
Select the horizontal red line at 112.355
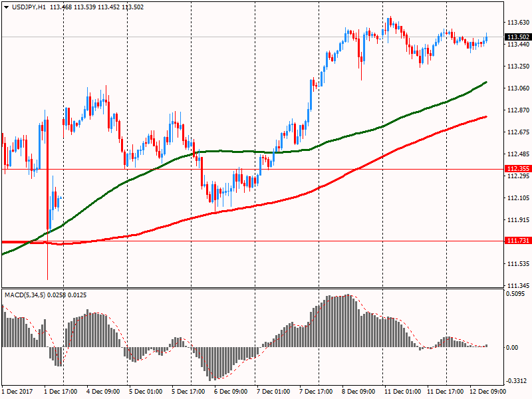pyautogui.click(x=253, y=169)
